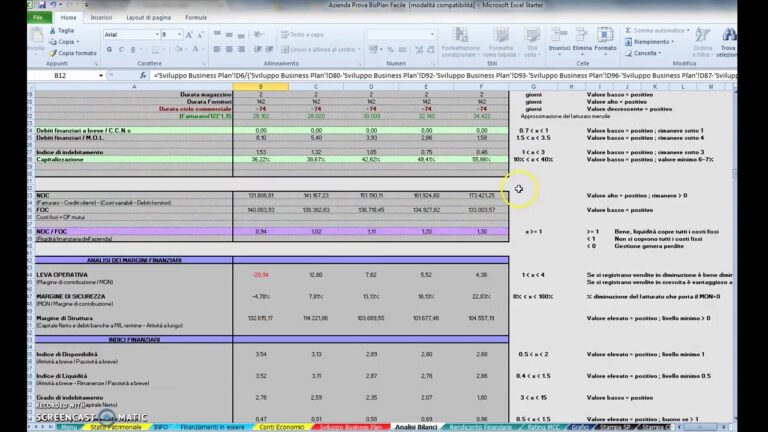Switch to the Inserisci ribbon tab
The height and width of the screenshot is (432, 768).
click(101, 17)
